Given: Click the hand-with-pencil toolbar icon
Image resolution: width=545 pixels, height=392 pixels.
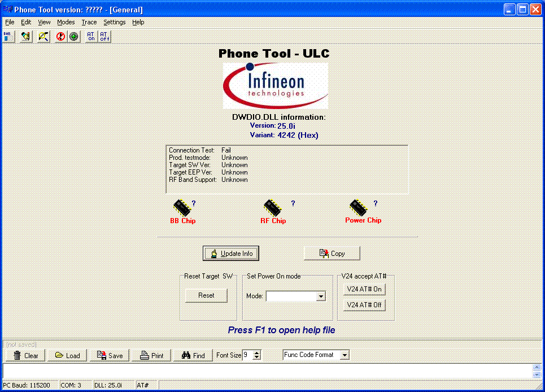Looking at the screenshot, I should coord(26,37).
